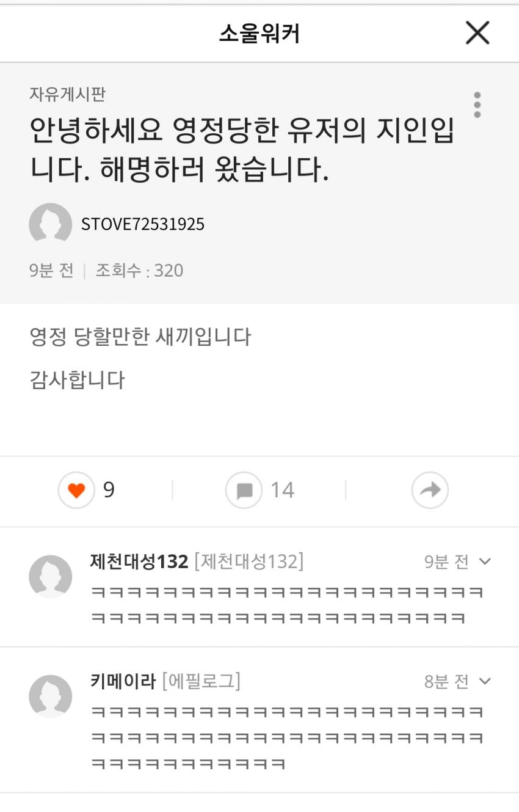519x812 pixels.
Task: Open comments via the speech bubble icon
Action: [244, 490]
